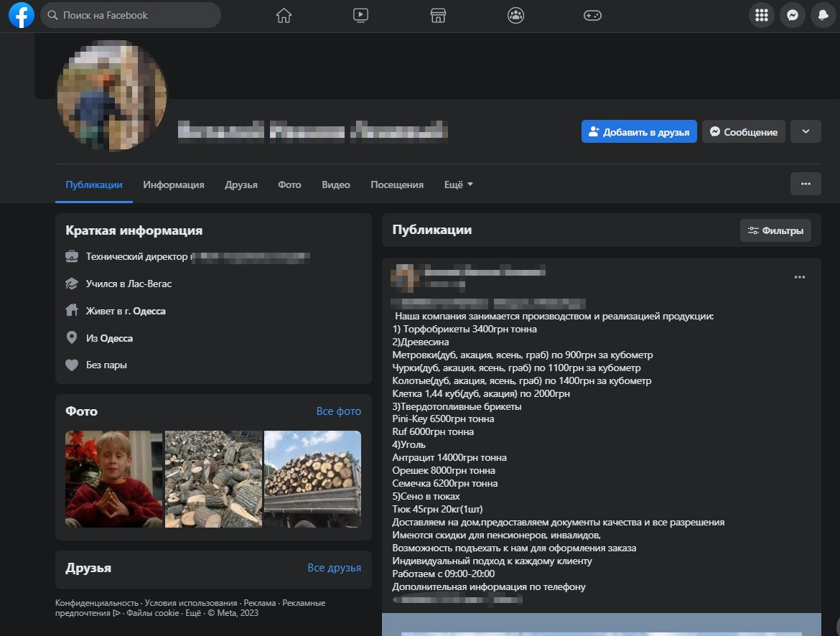
Task: Open Messenger from the top bar
Action: pos(793,15)
